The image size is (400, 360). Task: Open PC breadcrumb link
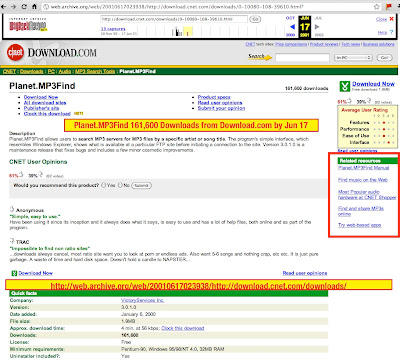pos(51,71)
